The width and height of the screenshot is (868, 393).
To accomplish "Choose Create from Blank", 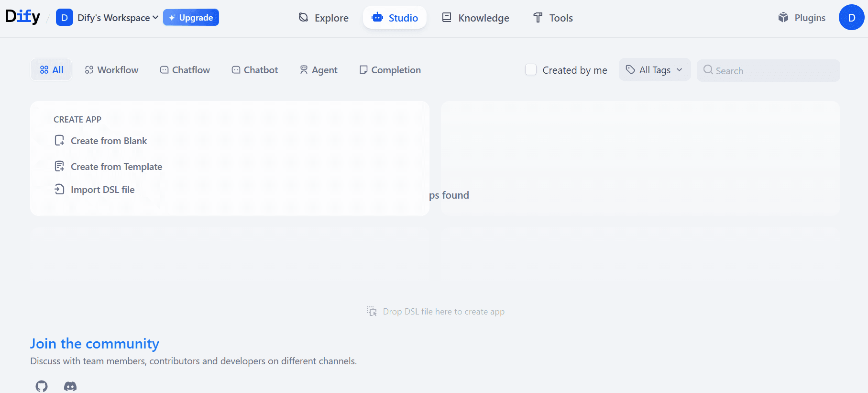I will point(101,141).
